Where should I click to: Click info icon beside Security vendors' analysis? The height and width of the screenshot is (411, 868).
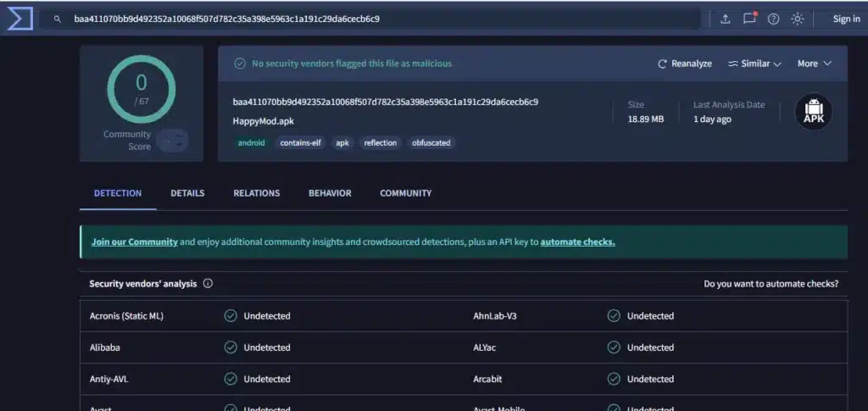pos(208,284)
